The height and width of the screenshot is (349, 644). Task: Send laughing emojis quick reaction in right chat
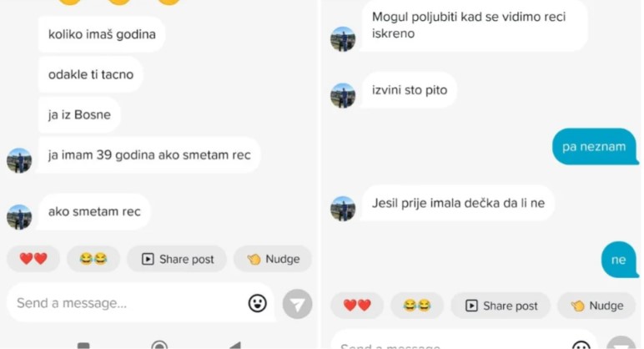[417, 306]
